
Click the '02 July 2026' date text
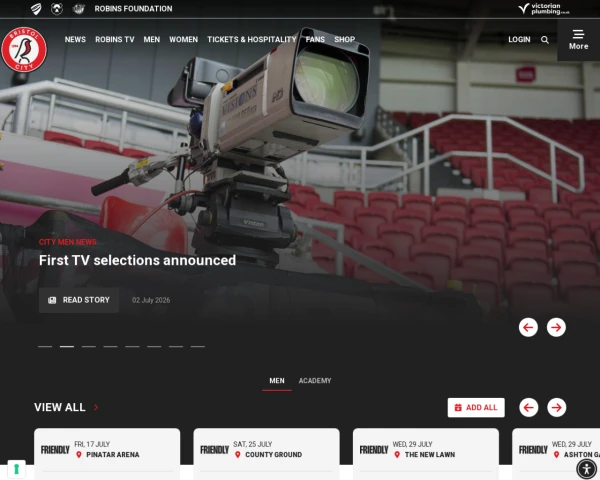(x=151, y=300)
